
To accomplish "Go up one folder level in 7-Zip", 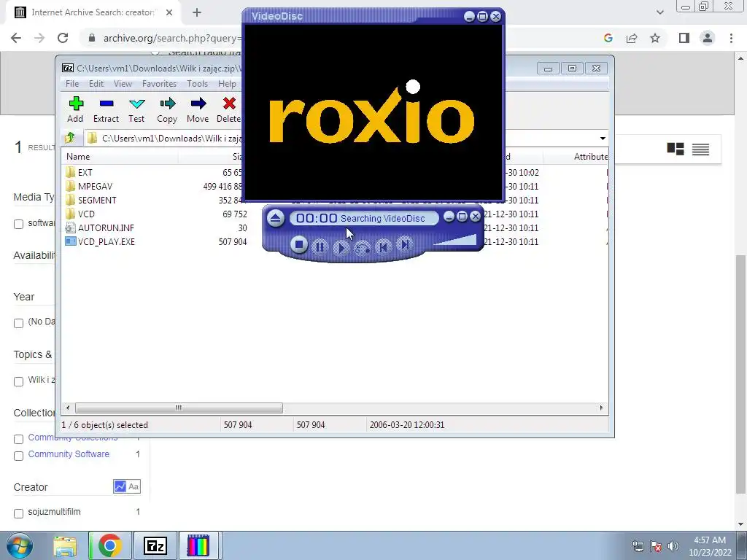I will pos(70,138).
